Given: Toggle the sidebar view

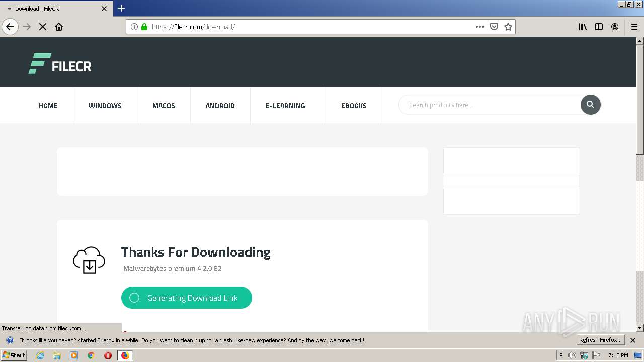Looking at the screenshot, I should 599,27.
